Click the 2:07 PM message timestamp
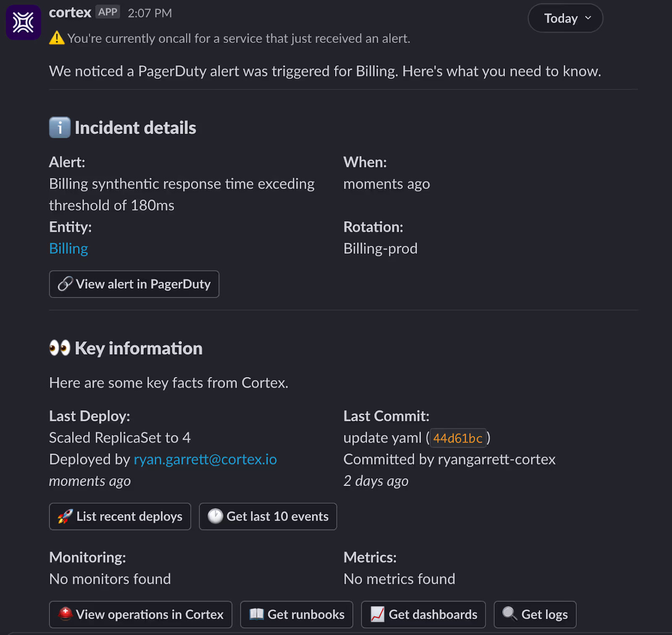The height and width of the screenshot is (635, 672). 150,13
